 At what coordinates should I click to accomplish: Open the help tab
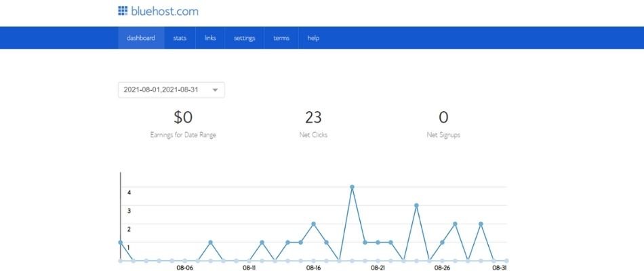313,38
